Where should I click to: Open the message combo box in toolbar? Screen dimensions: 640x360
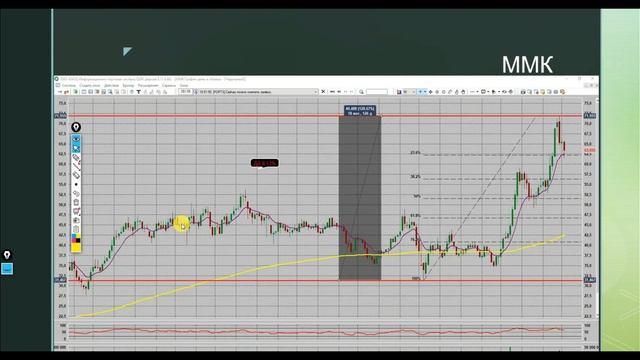(x=256, y=92)
